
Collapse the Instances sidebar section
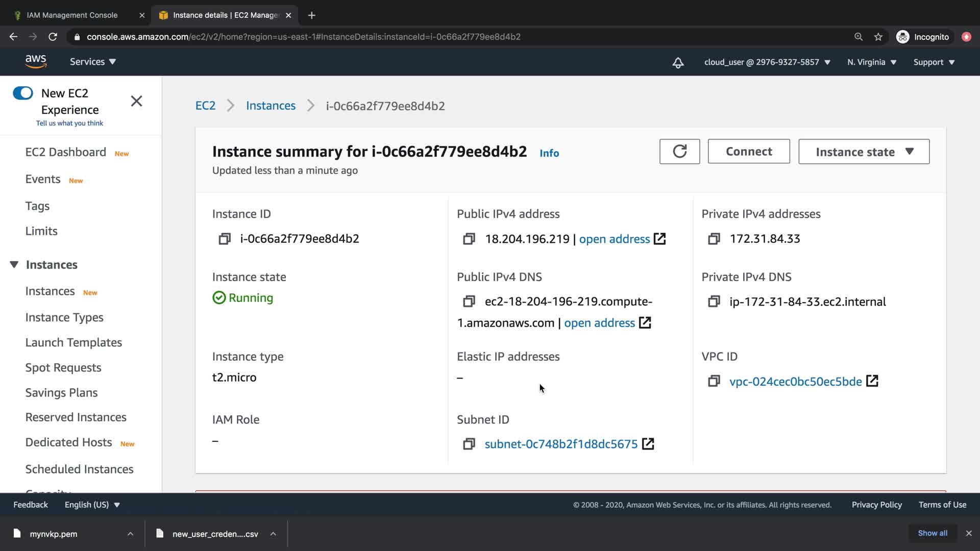pyautogui.click(x=14, y=264)
